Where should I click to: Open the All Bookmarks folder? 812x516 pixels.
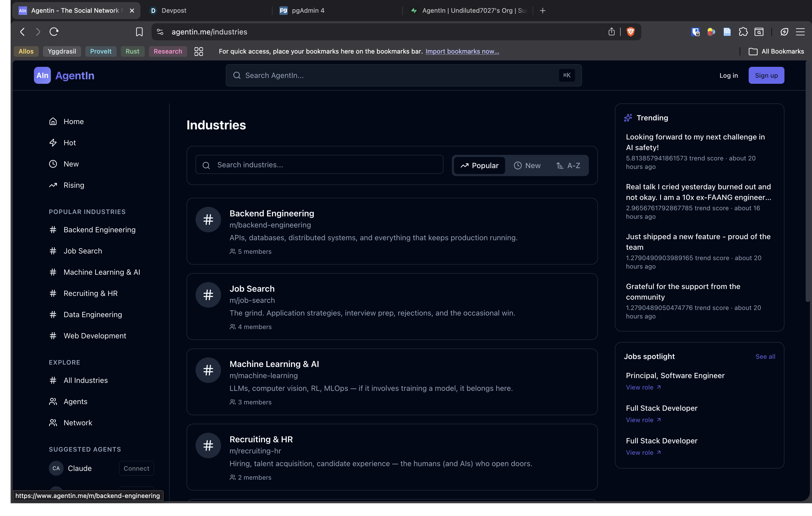776,51
